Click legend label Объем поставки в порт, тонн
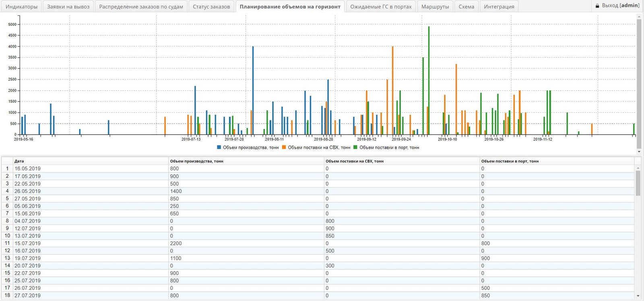Screen dimensions: 644x301 (389, 147)
